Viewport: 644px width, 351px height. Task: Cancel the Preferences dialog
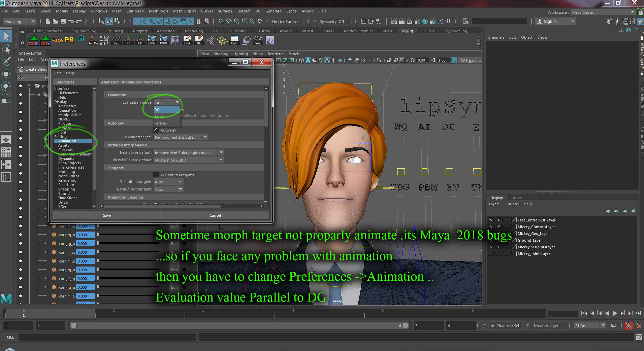click(x=215, y=215)
